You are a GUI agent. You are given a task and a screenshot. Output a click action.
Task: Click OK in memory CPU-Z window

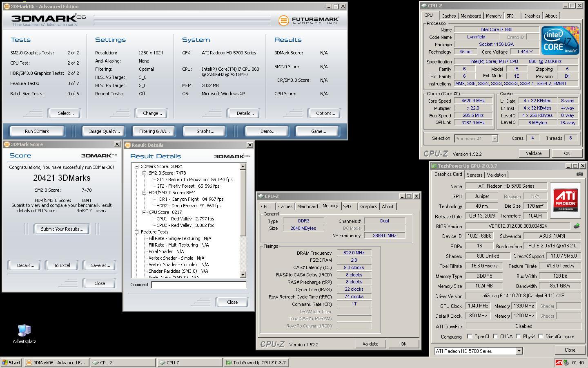[403, 344]
